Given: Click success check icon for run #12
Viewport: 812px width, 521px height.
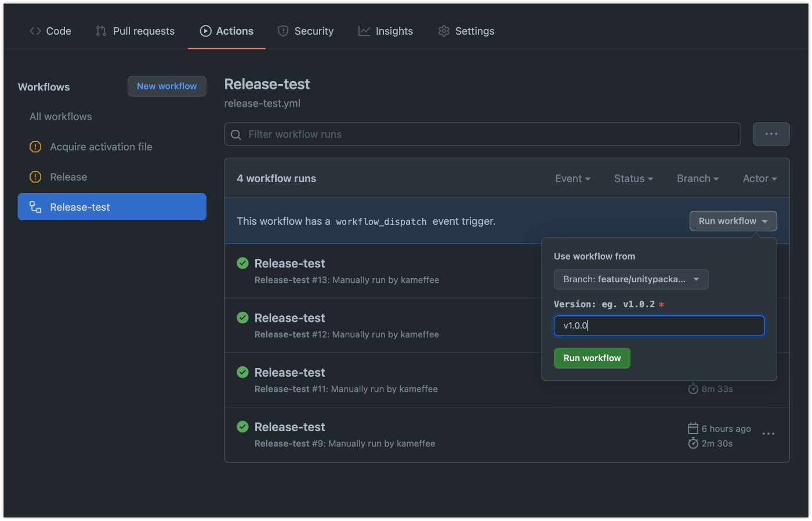Looking at the screenshot, I should coord(243,318).
